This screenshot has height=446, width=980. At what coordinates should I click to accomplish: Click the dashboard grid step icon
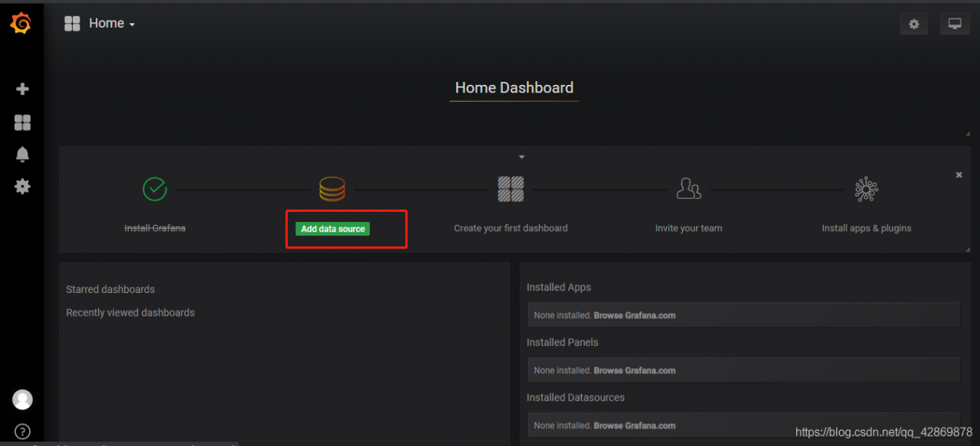click(x=511, y=188)
